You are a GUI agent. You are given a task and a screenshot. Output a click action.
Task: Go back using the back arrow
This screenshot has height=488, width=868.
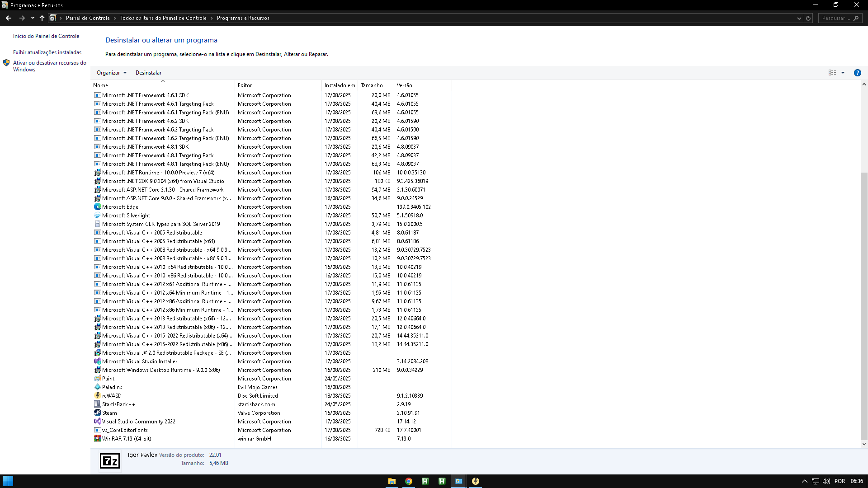[9, 18]
